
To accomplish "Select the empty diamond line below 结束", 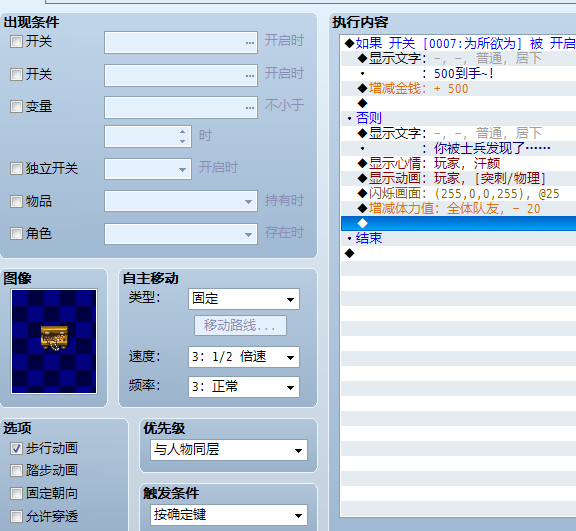I will click(458, 253).
